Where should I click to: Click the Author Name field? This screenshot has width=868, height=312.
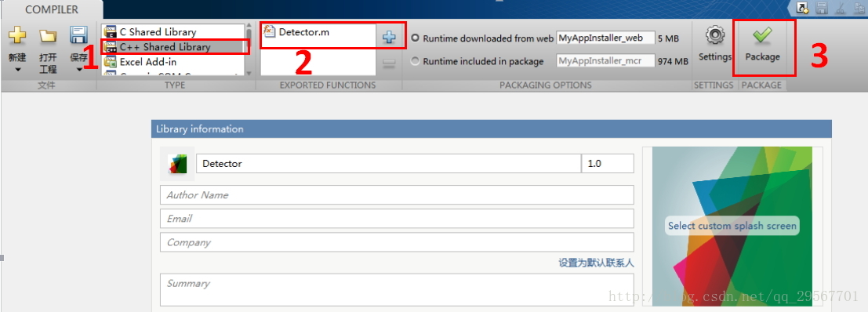click(396, 194)
